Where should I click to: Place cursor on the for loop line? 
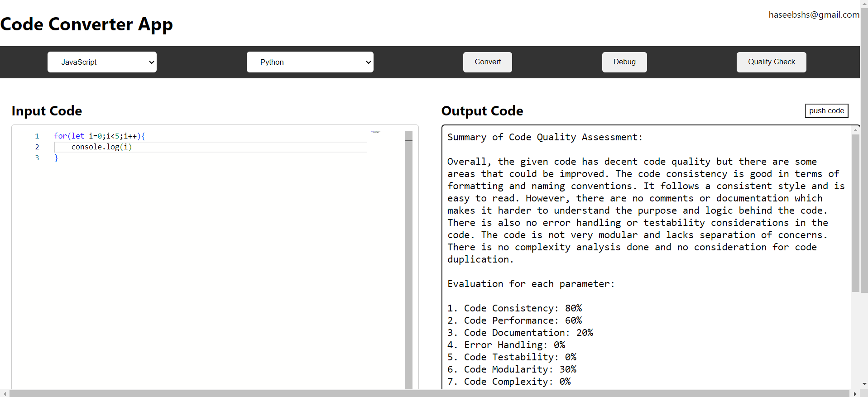[99, 136]
